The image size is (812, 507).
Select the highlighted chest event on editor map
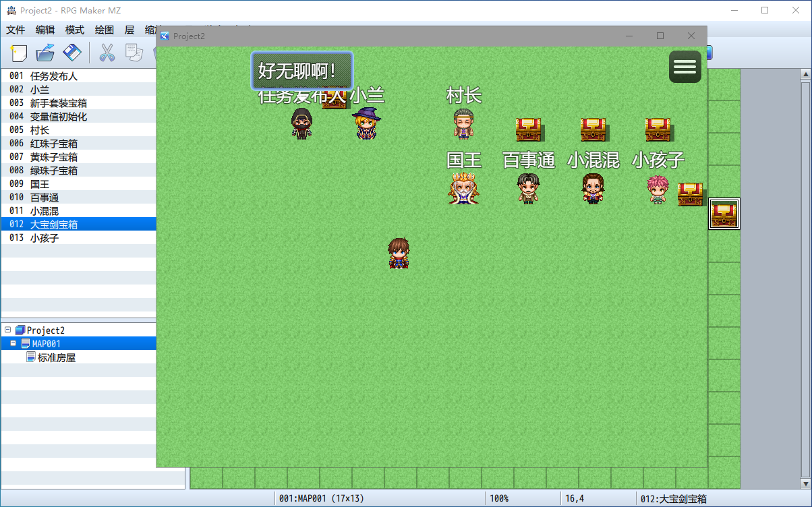(x=724, y=214)
